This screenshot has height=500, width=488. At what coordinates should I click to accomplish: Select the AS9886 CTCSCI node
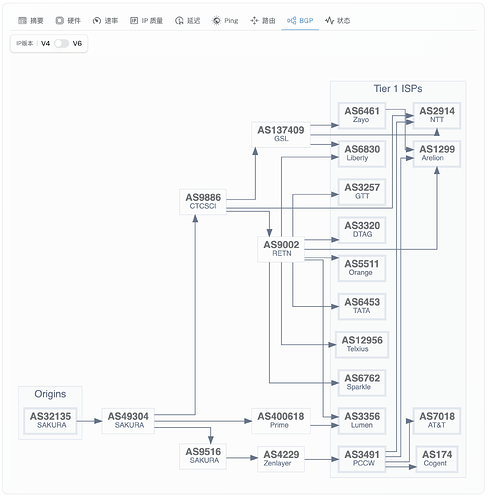click(203, 201)
